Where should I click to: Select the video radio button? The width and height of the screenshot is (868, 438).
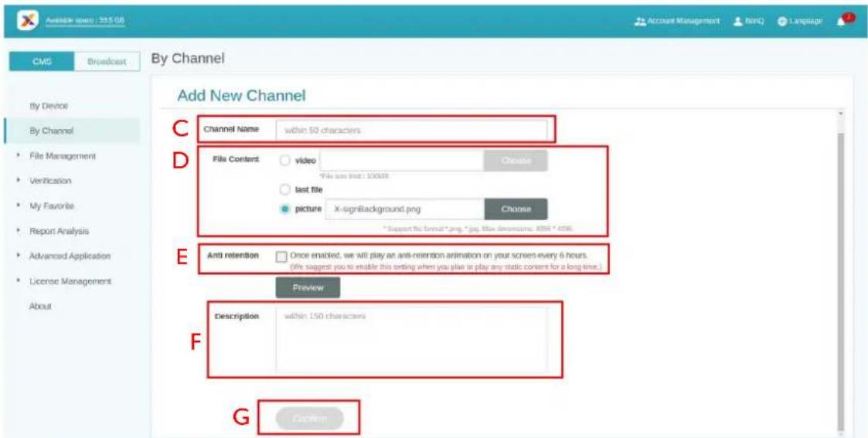(x=284, y=161)
